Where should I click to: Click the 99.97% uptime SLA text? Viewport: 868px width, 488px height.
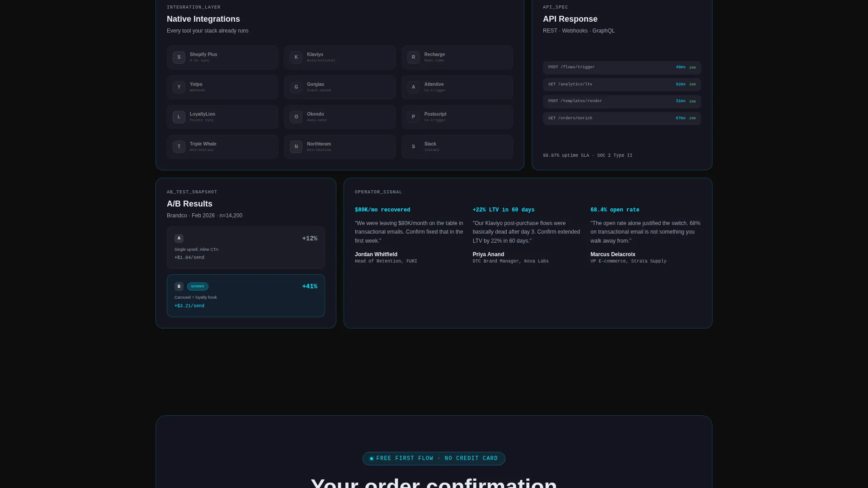566,155
